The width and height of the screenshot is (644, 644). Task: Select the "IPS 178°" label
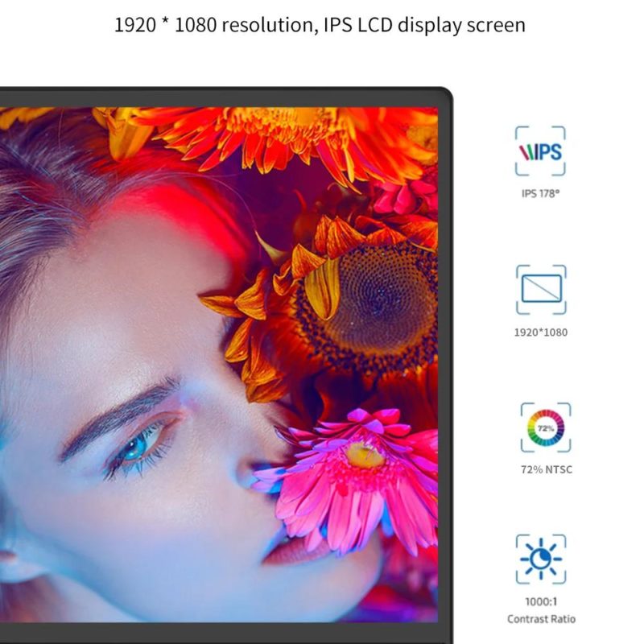point(540,193)
